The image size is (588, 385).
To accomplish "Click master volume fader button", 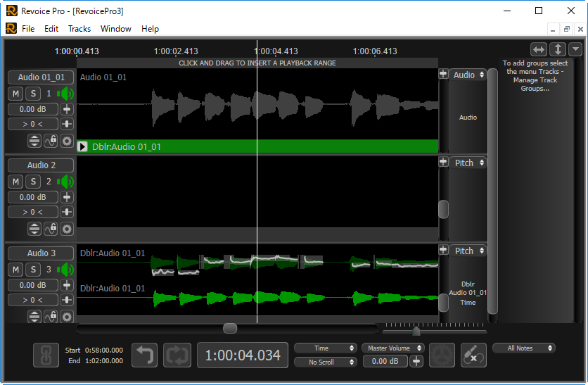I will tap(416, 361).
